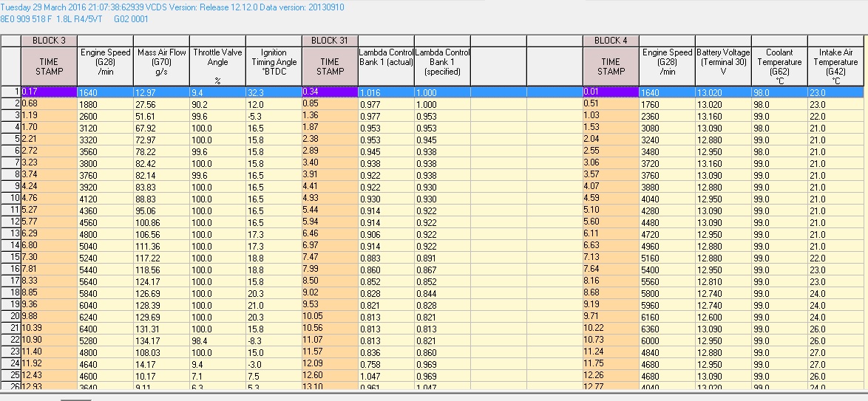
Task: Click the BLOCK 31 header cell
Action: (x=330, y=41)
